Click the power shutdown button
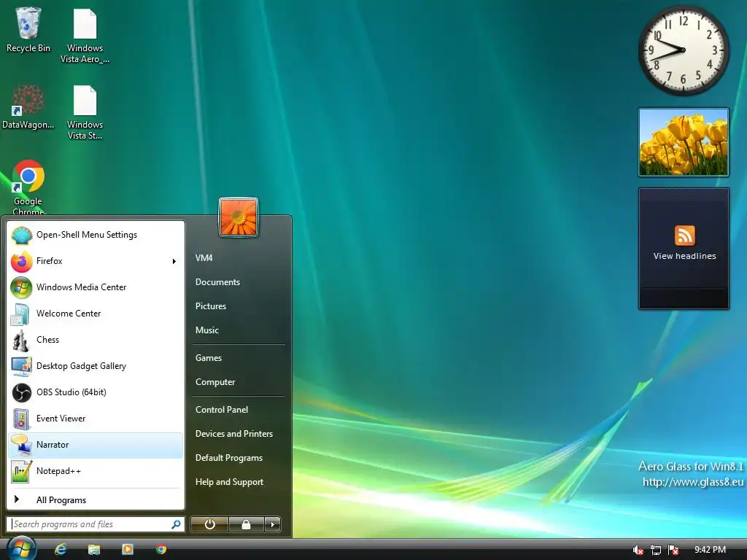 [209, 524]
